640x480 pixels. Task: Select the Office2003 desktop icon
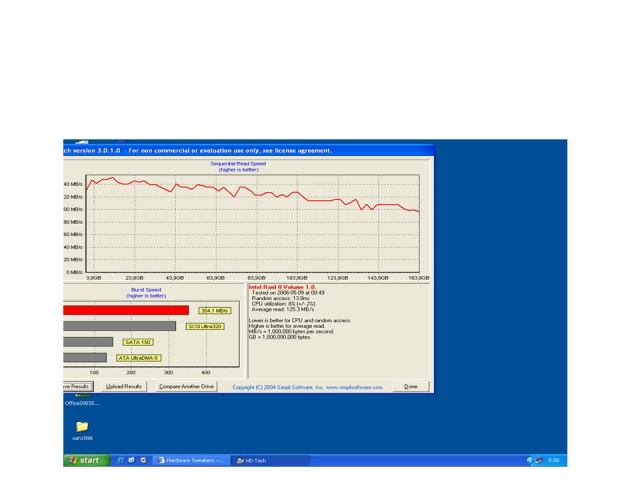tap(78, 401)
